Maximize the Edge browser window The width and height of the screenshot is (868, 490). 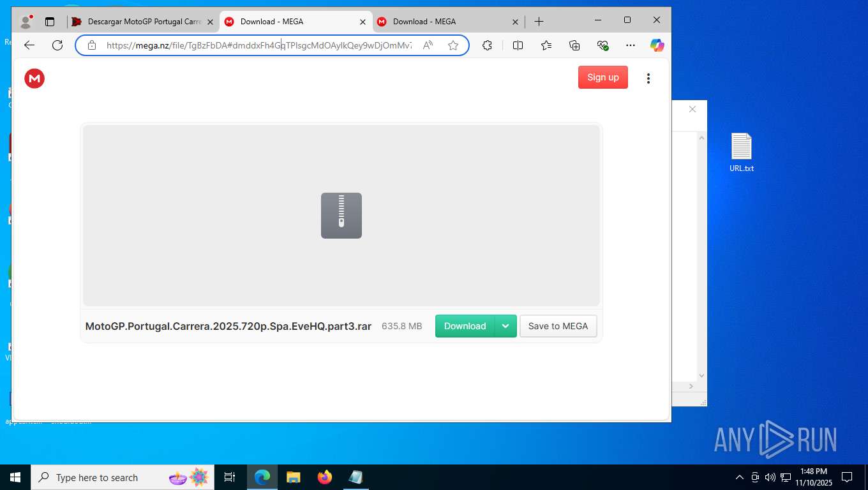pos(627,20)
